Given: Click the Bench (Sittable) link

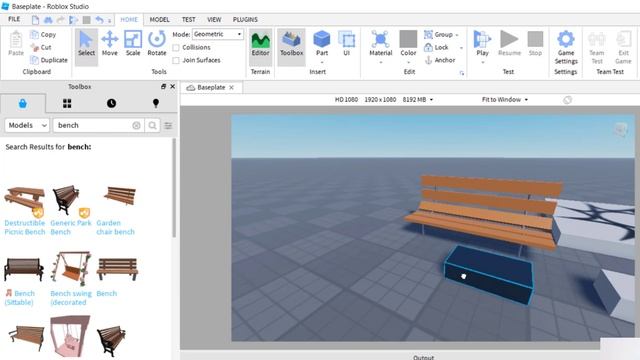Looking at the screenshot, I should (x=19, y=298).
